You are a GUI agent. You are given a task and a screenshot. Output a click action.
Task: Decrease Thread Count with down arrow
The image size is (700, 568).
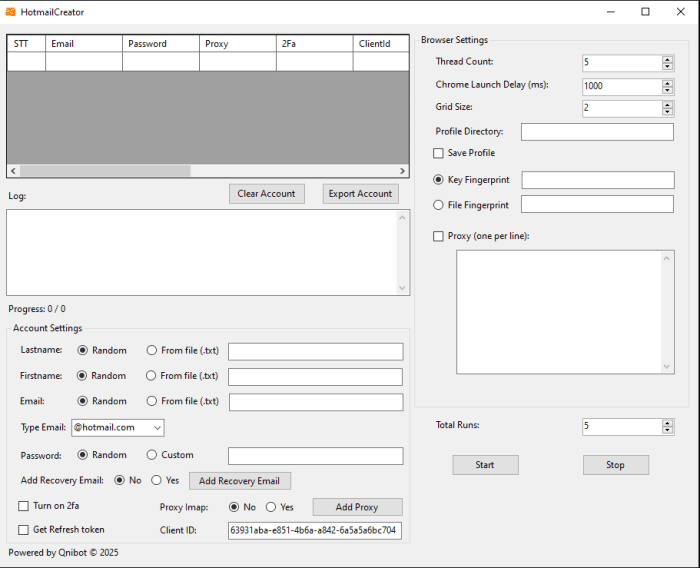pos(667,67)
